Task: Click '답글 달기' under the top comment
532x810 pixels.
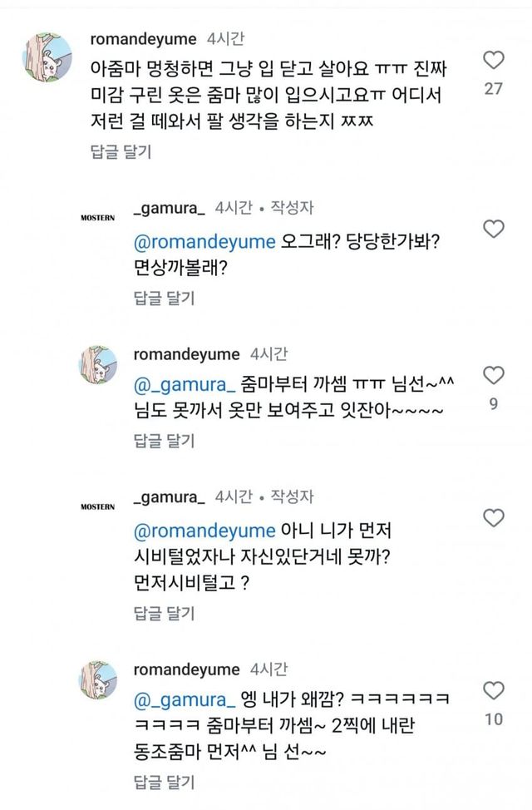Action: [x=121, y=151]
